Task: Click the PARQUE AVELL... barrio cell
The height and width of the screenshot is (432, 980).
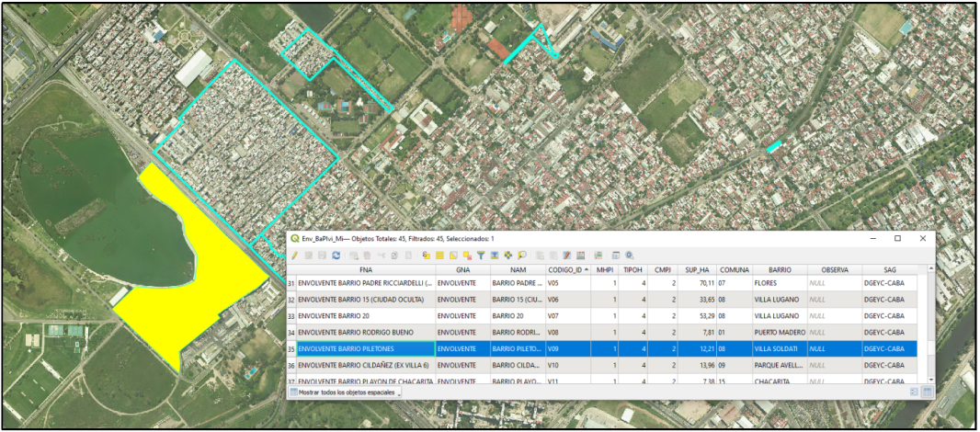Action: (780, 365)
